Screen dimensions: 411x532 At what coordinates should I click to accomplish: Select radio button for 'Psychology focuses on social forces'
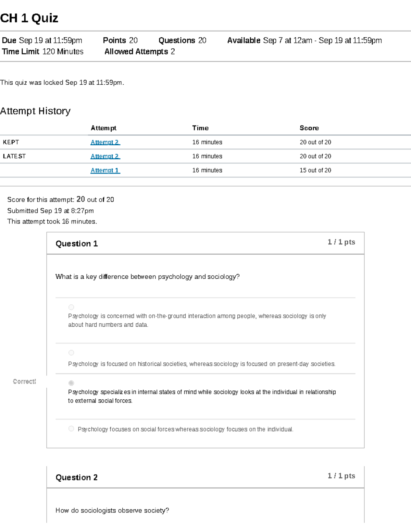[71, 429]
